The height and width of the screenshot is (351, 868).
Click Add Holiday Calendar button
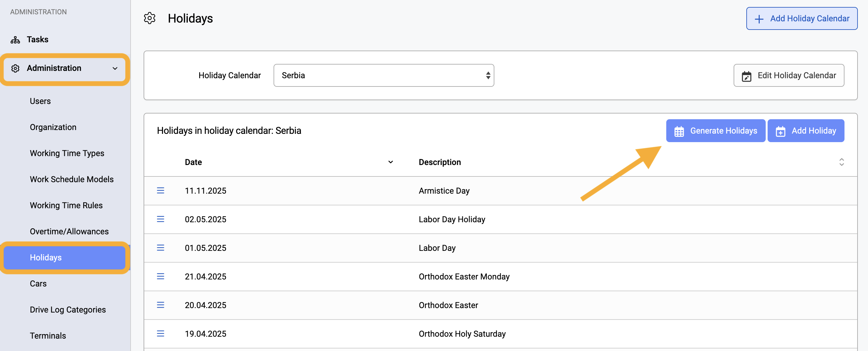(x=802, y=18)
